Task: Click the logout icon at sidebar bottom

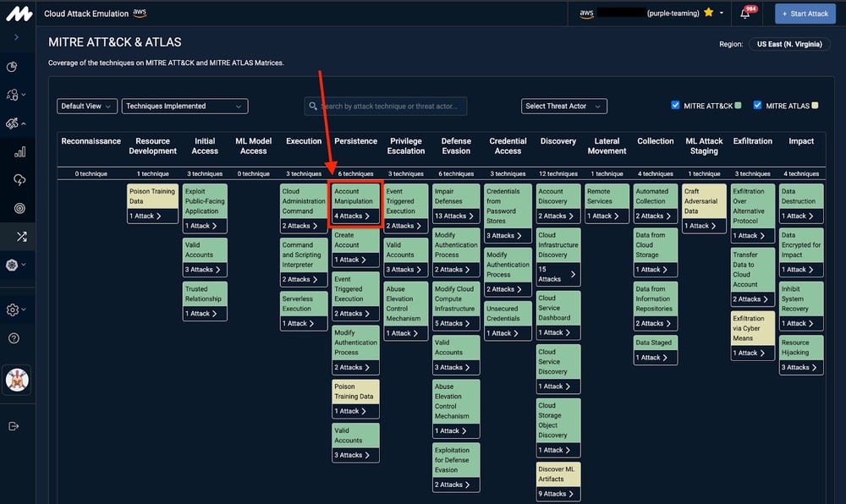Action: pyautogui.click(x=14, y=426)
